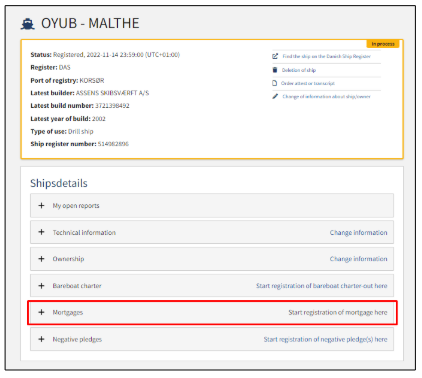Viewport: 422px width, 378px height.
Task: Click Change information for Technical information
Action: [x=358, y=233]
